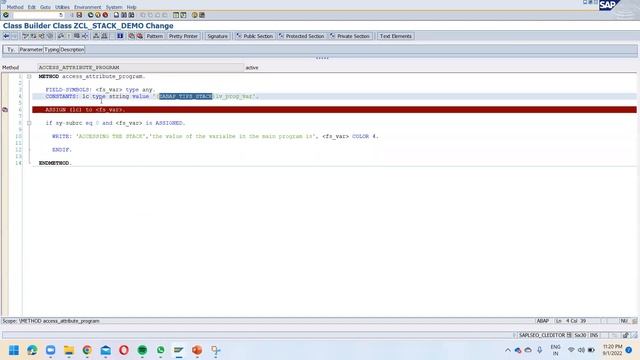Click the FIELD-SYMBOLS declaration line
Screen dimensions: 640x360
(100, 89)
